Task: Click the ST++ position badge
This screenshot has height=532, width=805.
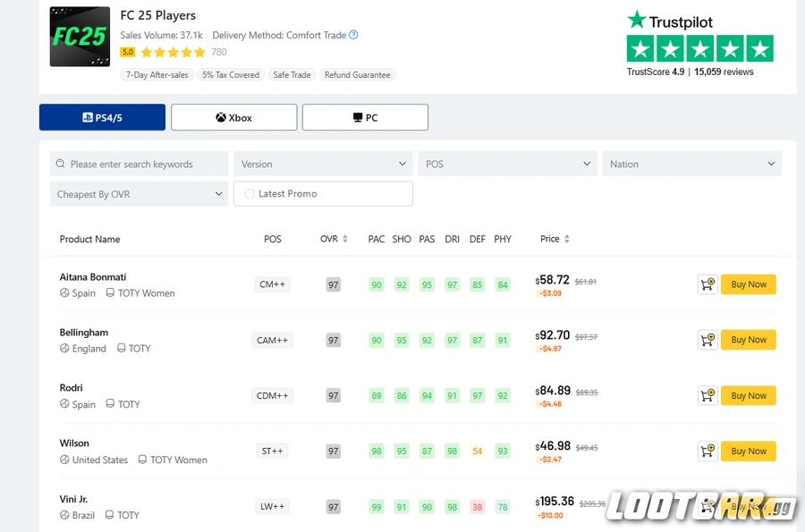Action: coord(272,451)
